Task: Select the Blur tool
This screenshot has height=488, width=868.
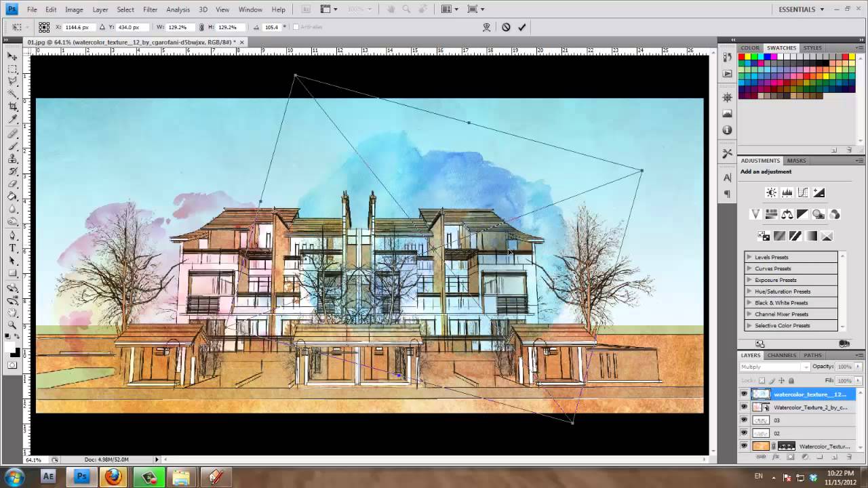Action: point(12,209)
